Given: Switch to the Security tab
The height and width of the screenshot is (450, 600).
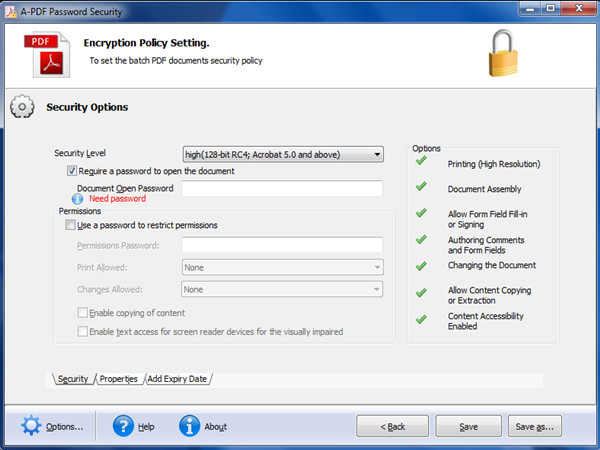Looking at the screenshot, I should click(x=73, y=379).
